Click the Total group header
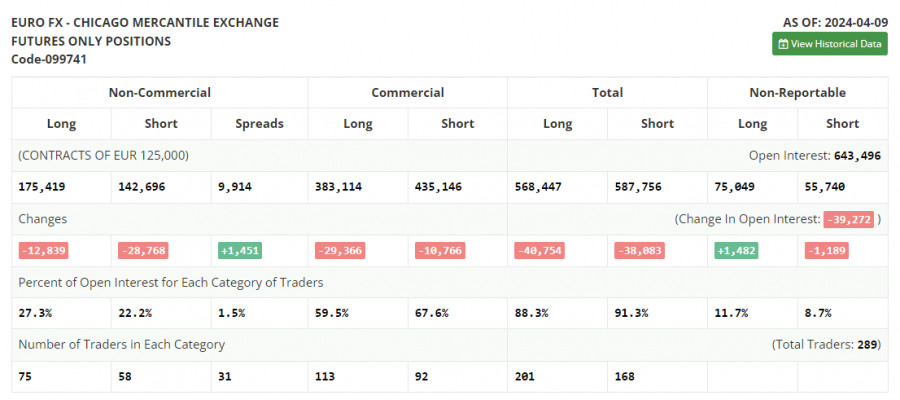900x400 pixels. [x=607, y=92]
